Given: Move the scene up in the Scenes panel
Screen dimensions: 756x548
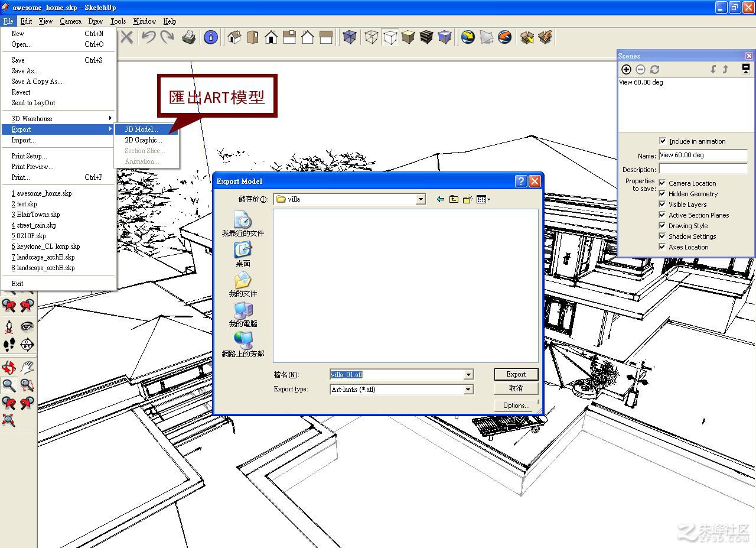Looking at the screenshot, I should [725, 69].
